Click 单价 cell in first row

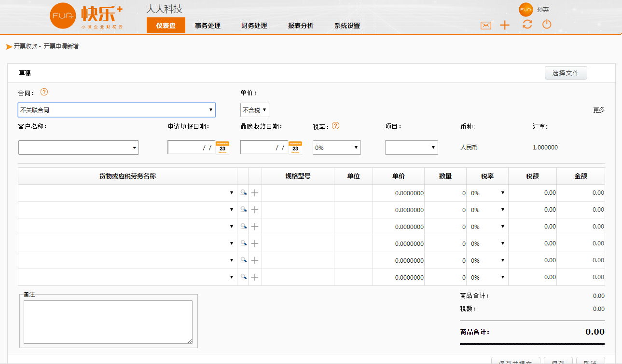399,193
